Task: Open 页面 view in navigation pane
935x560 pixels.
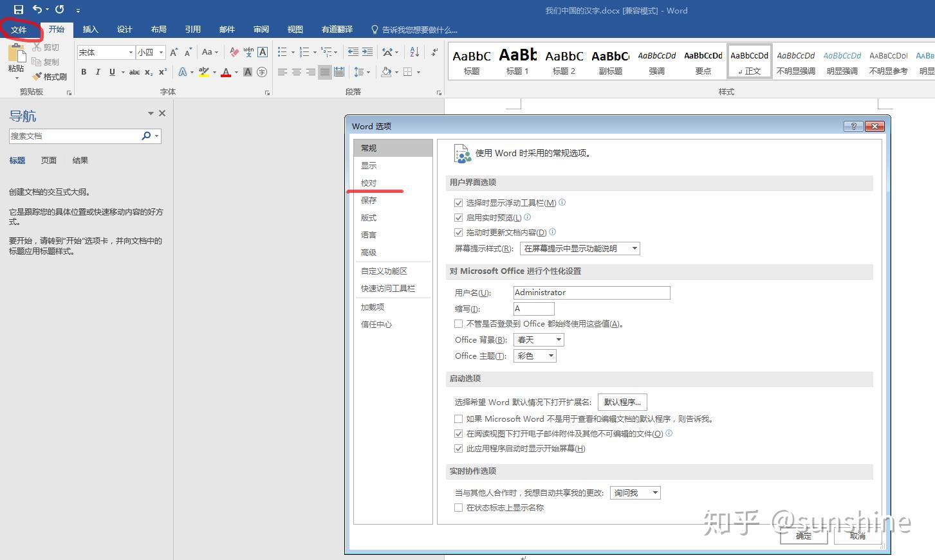Action: point(49,161)
